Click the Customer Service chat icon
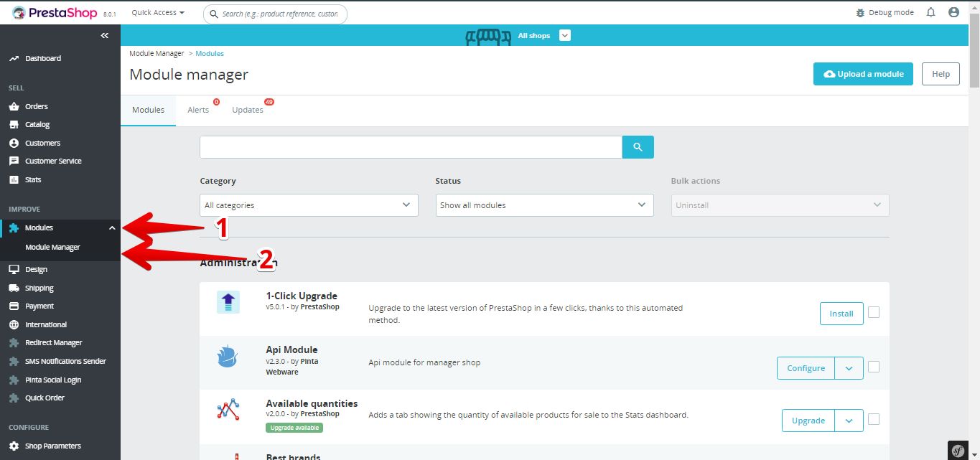Image resolution: width=980 pixels, height=460 pixels. point(14,161)
